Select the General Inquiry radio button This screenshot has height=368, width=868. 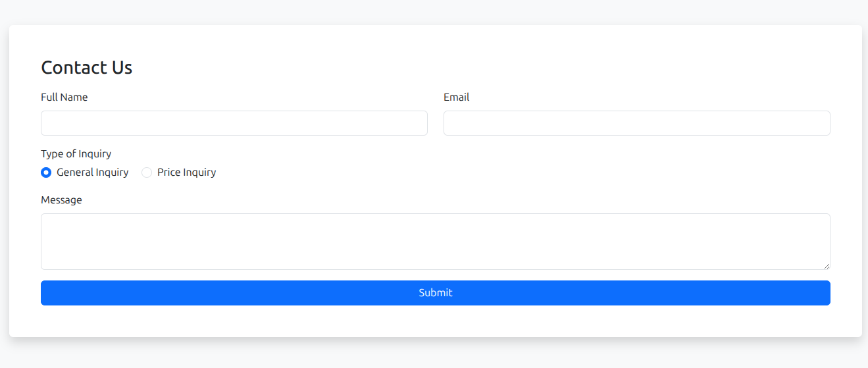tap(46, 172)
